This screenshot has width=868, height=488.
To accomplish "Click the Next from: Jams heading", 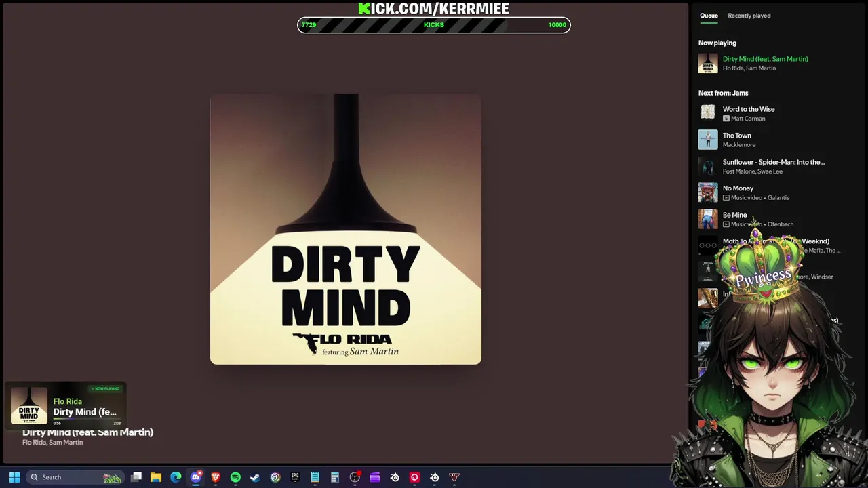I will point(723,93).
